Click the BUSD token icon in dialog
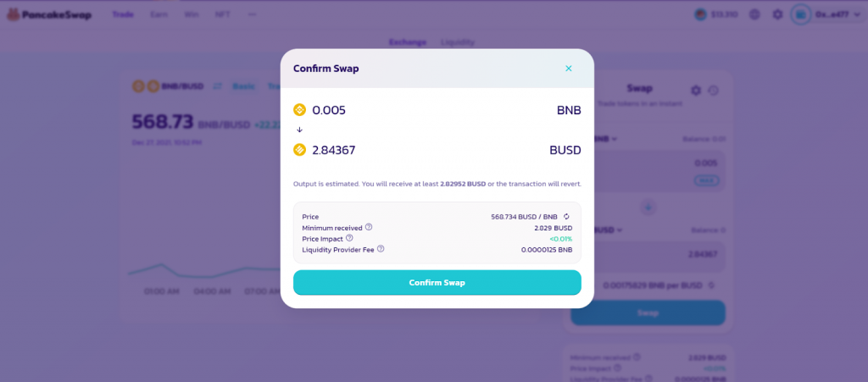This screenshot has height=382, width=868. (299, 150)
